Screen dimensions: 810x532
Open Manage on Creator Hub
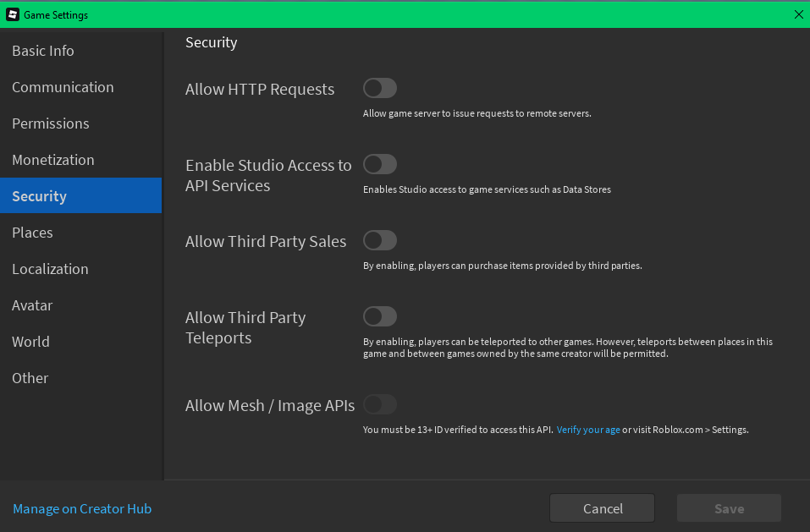tap(82, 508)
